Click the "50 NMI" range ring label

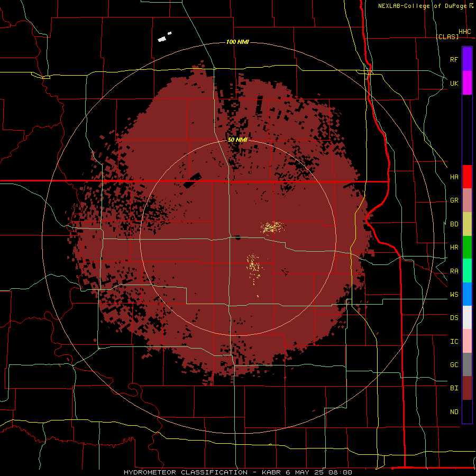click(x=237, y=140)
